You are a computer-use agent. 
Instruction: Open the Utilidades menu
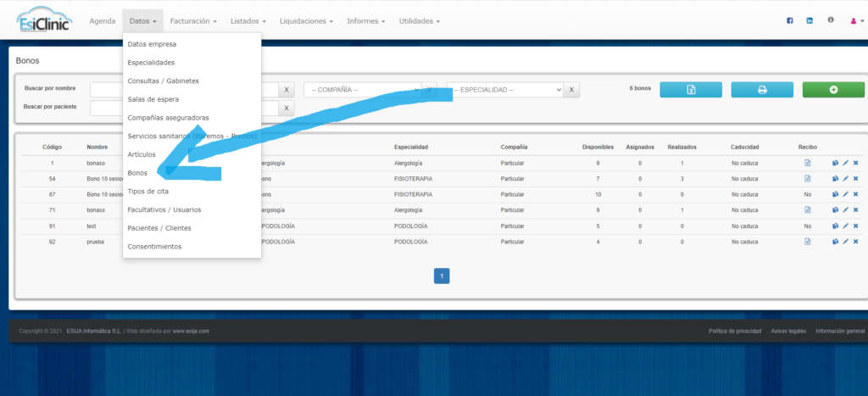click(x=420, y=21)
